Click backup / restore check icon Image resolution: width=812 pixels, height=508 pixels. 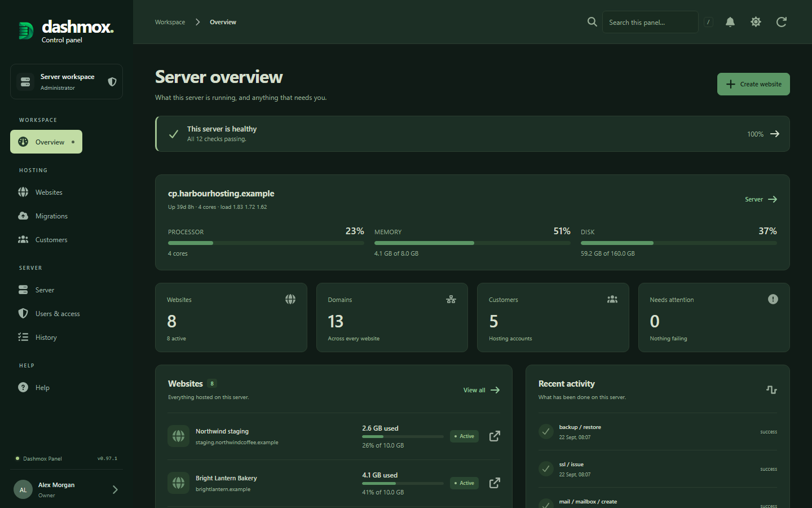[x=546, y=432]
